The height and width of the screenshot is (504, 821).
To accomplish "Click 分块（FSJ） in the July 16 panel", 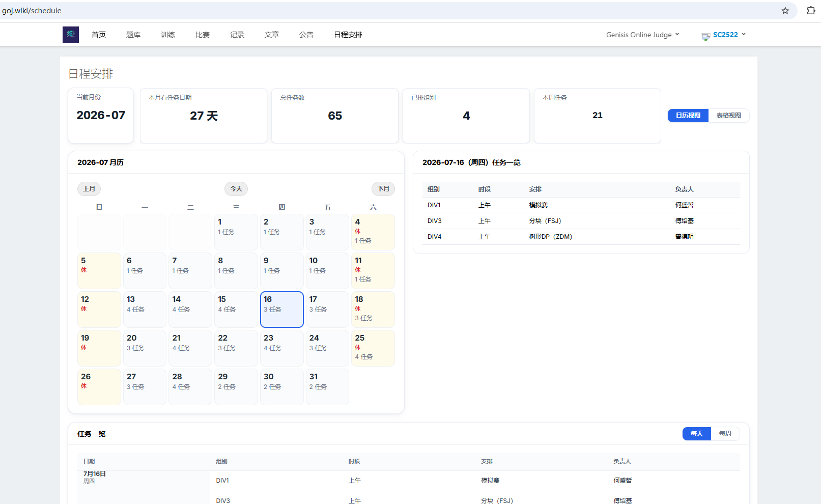I will tap(545, 221).
